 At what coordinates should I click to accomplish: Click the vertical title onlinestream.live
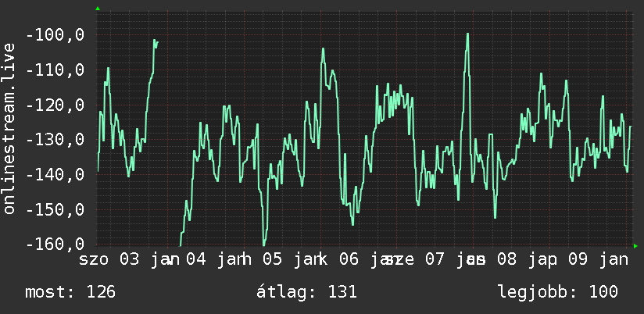point(9,128)
